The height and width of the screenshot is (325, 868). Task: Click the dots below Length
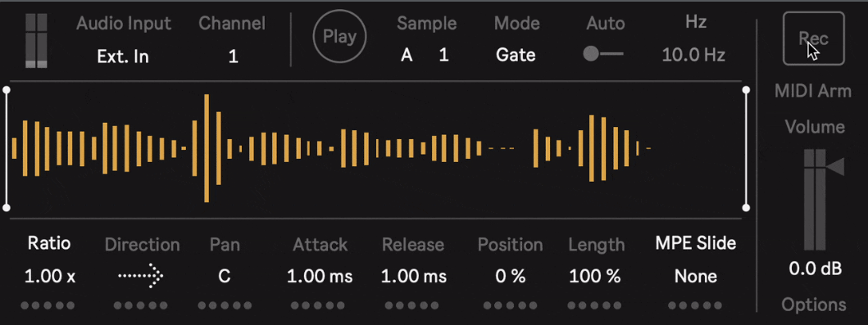click(x=594, y=305)
